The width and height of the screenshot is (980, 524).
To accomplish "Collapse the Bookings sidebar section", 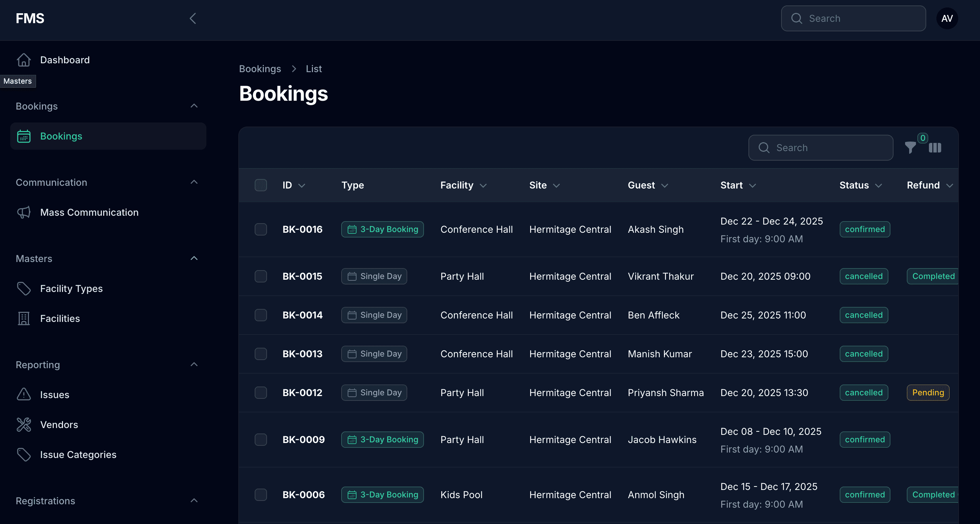I will click(x=194, y=106).
